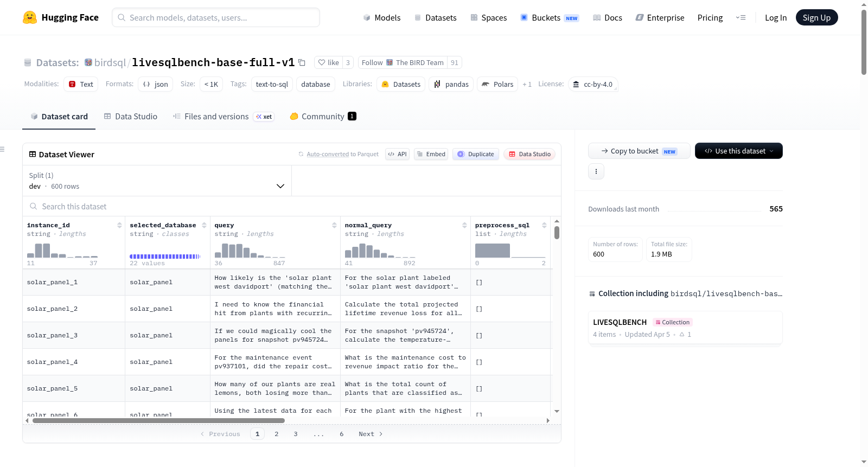Click the Embed button
868x467 pixels.
[431, 154]
